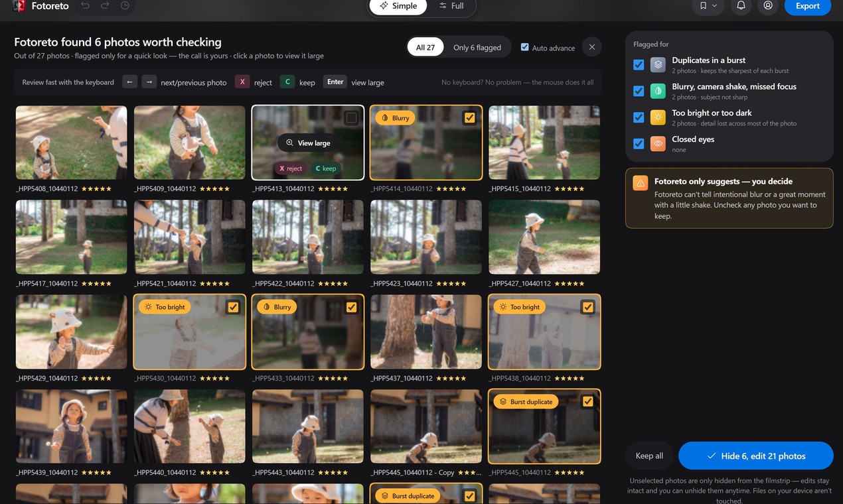
Task: Open thumbnail _HPP5439_10440112
Action: point(71,426)
